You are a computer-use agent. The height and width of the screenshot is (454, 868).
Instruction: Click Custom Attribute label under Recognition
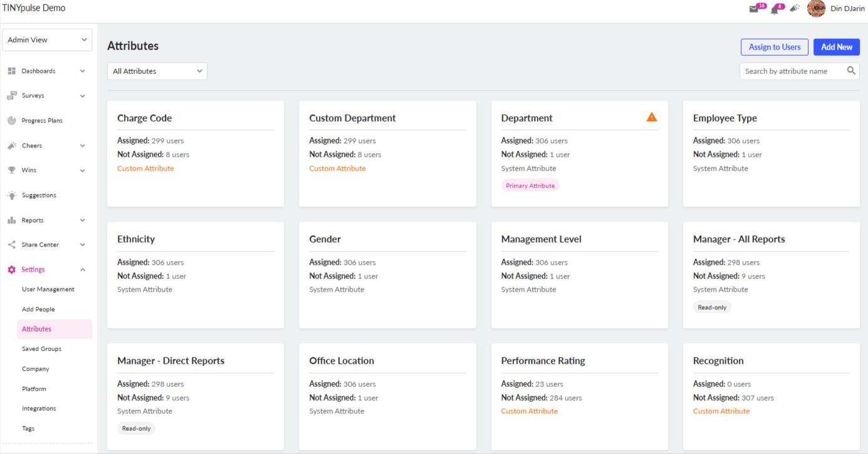[721, 411]
